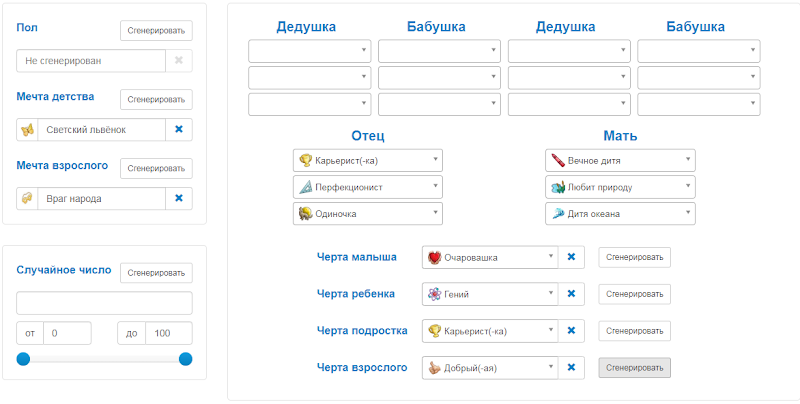Image resolution: width=800 pixels, height=404 pixels.
Task: Click Сгенерировать next to Случайное число
Action: click(x=156, y=273)
